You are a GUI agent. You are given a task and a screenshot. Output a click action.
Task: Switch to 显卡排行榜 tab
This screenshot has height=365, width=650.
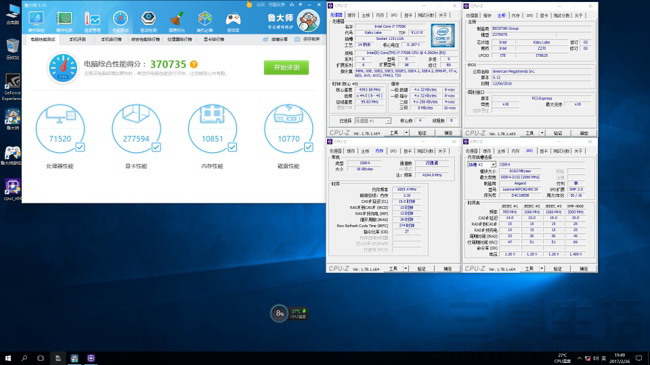pos(214,39)
